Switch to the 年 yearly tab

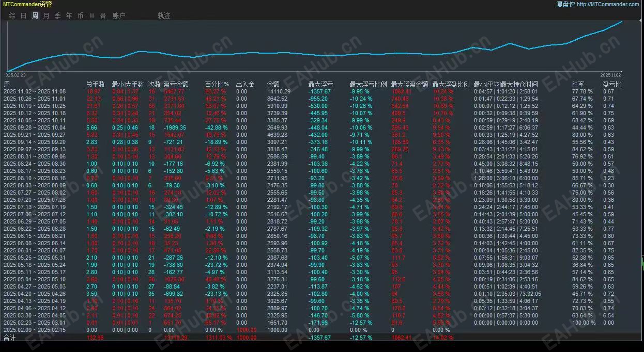(69, 15)
